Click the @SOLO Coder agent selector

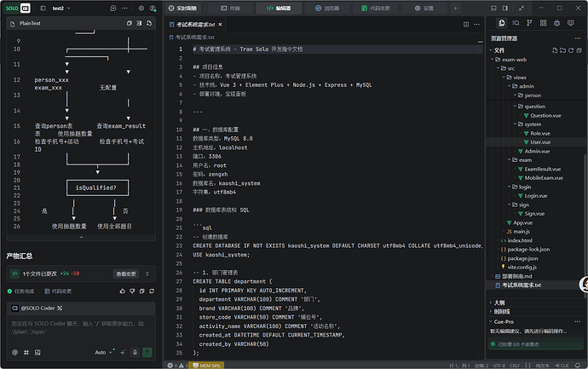click(37, 308)
